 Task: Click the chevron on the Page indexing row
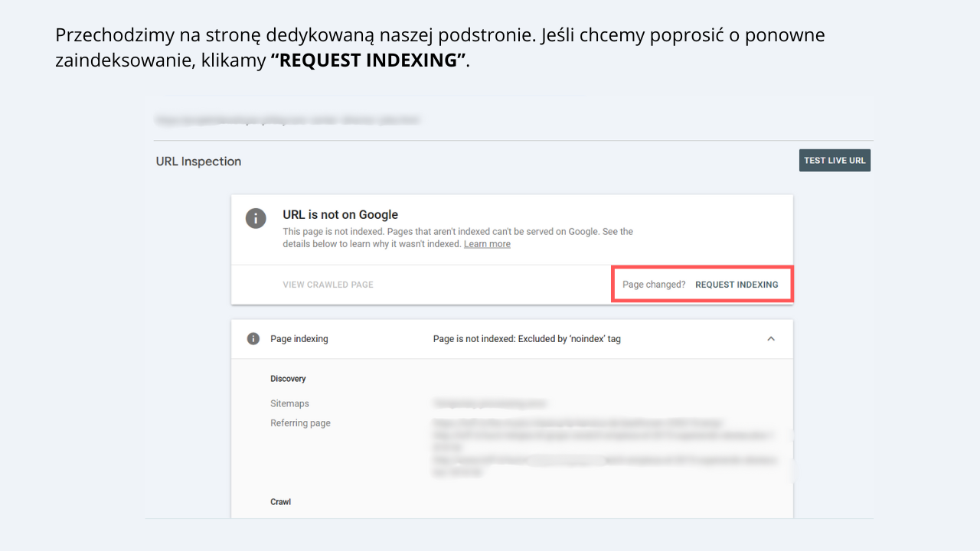coord(771,338)
